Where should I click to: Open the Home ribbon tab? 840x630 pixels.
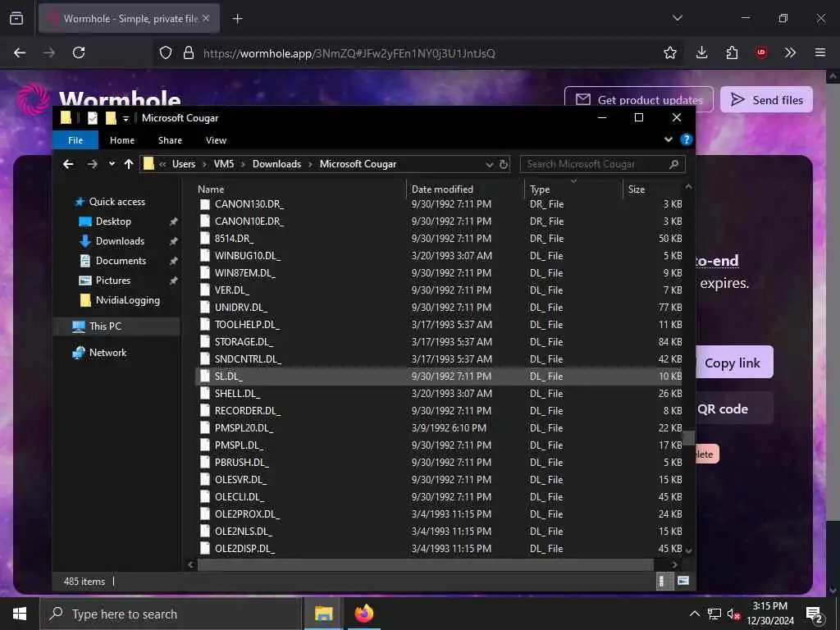[122, 139]
